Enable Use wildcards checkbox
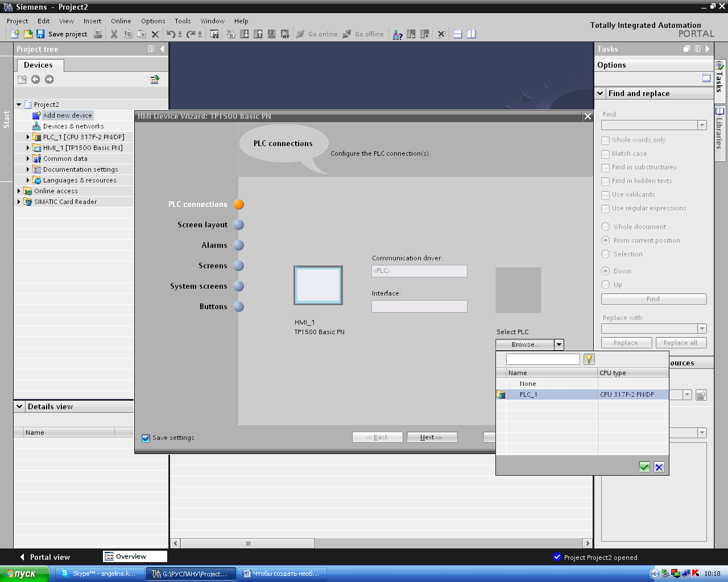Screen dimensions: 728x582 coord(605,195)
